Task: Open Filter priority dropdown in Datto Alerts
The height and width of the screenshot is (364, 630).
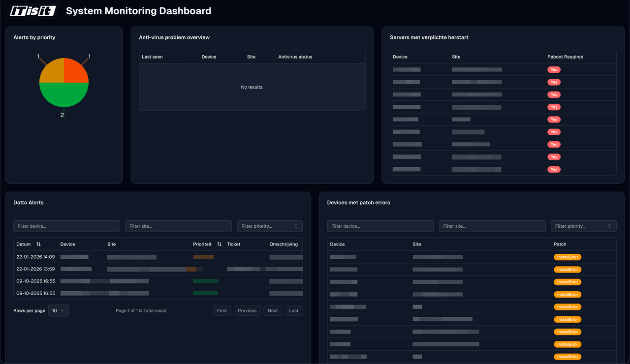Action: (270, 226)
